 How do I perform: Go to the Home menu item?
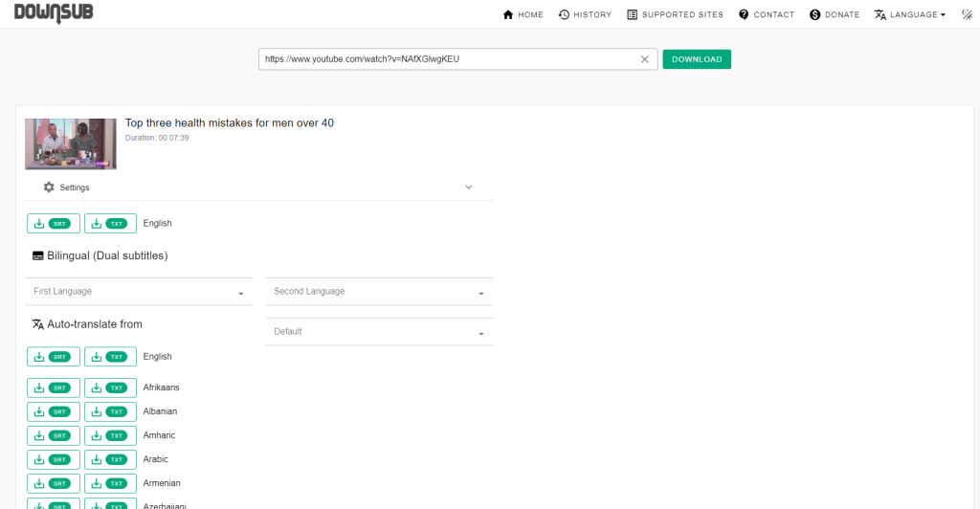(x=523, y=14)
